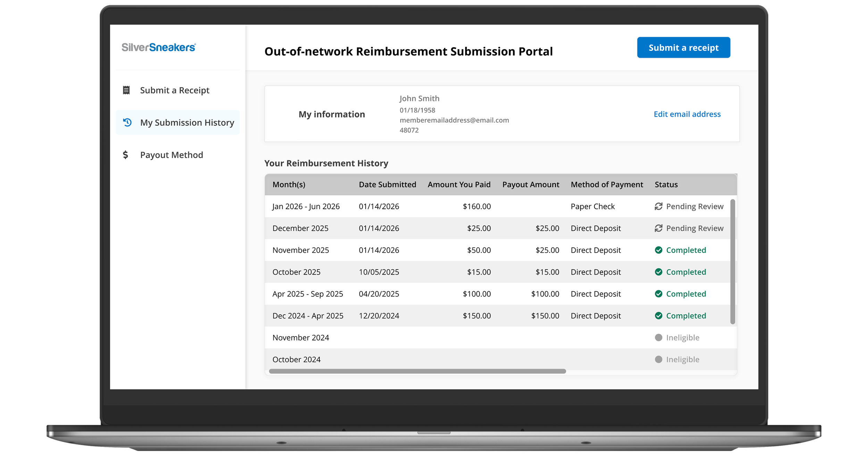The image size is (868, 456).
Task: Click pending refresh icon for Jan 2026 row
Action: (658, 206)
